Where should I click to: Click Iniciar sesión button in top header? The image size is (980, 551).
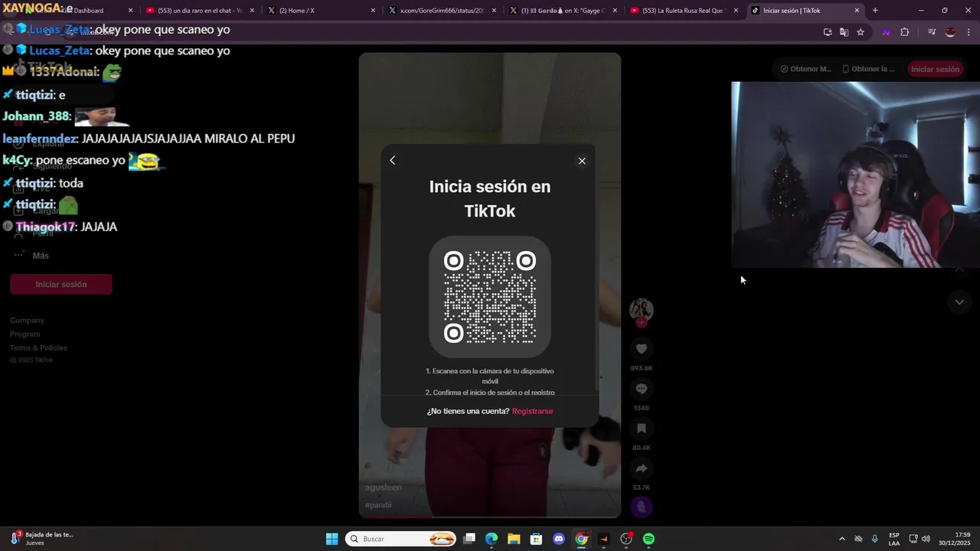(935, 69)
